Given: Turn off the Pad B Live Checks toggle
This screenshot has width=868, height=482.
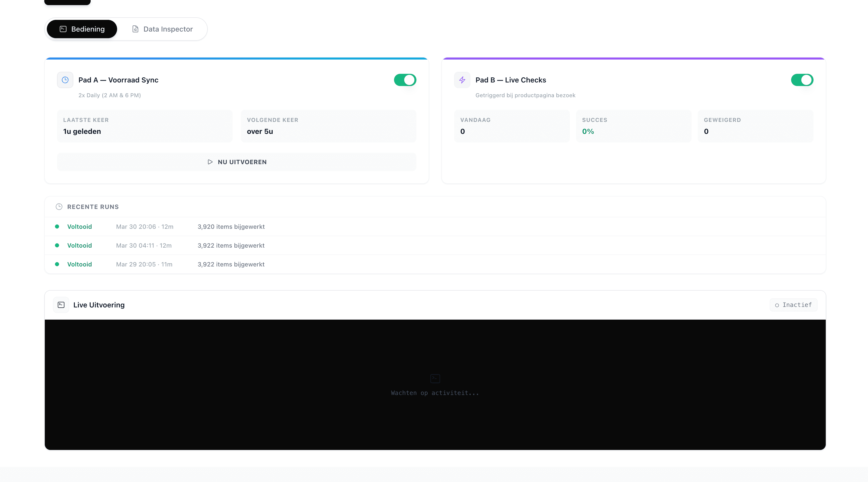Looking at the screenshot, I should pos(802,80).
